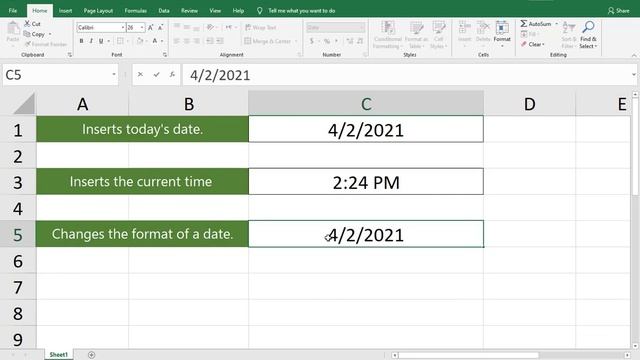Open Format as Table gallery
The image size is (640, 360).
click(x=416, y=34)
